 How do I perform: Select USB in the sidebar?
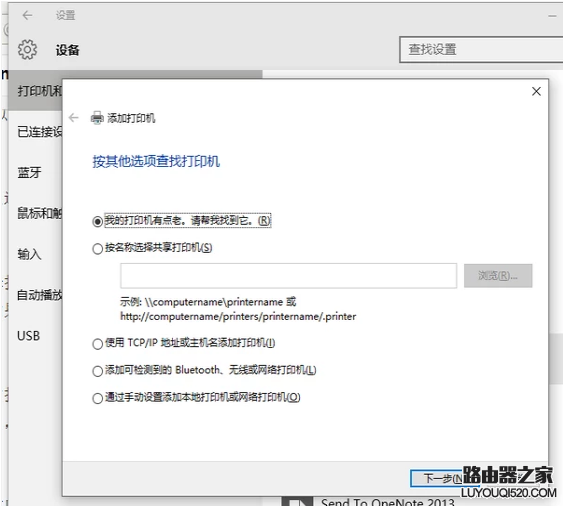point(28,336)
